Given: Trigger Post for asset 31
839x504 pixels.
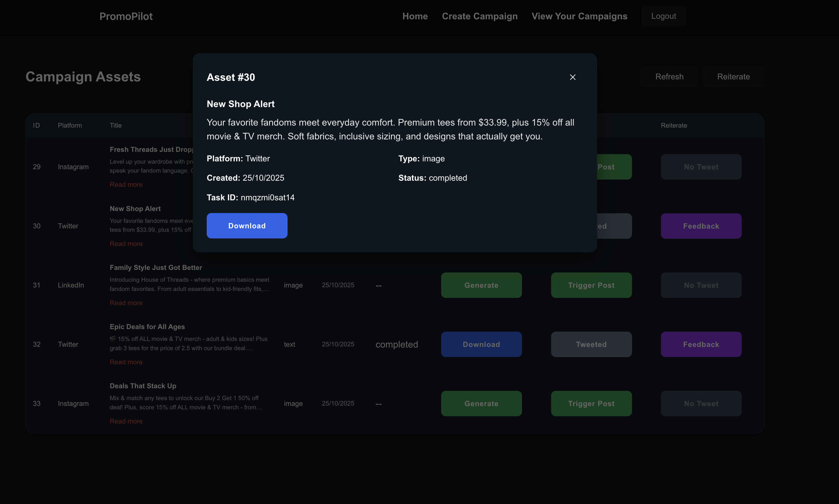Looking at the screenshot, I should coord(591,285).
